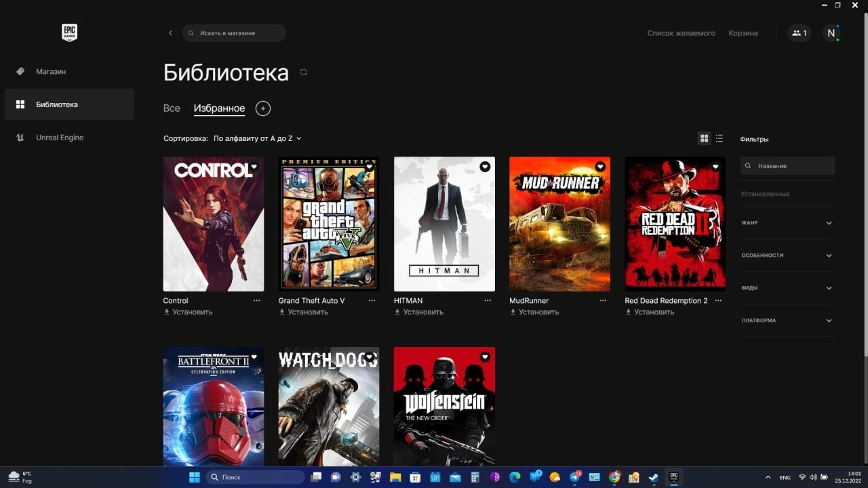
Task: Open the Wolfenstein The New Order cover
Action: 444,407
